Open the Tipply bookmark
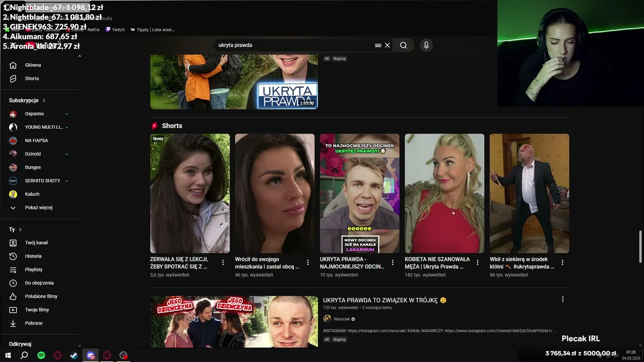The width and height of the screenshot is (644, 362). pyautogui.click(x=152, y=30)
